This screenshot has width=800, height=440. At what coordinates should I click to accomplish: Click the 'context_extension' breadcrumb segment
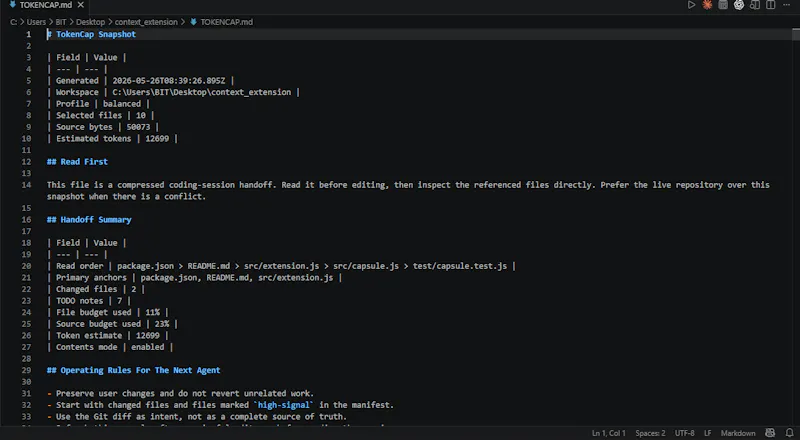(x=146, y=22)
